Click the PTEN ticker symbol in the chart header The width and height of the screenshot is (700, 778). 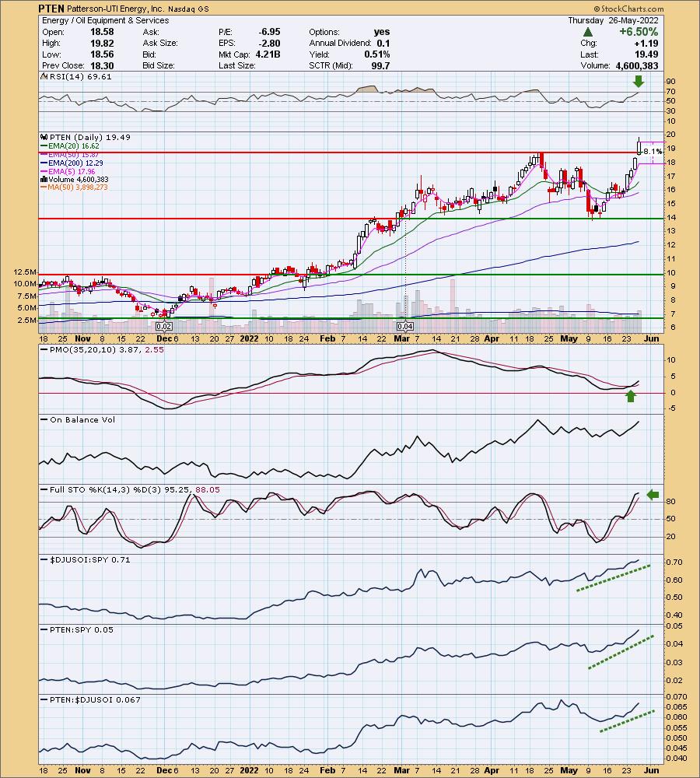tap(51, 9)
